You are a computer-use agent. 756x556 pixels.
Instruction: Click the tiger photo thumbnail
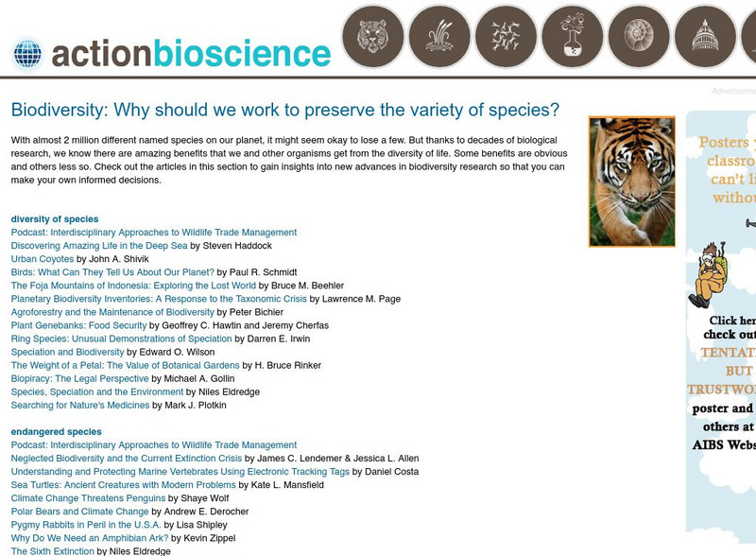point(631,182)
